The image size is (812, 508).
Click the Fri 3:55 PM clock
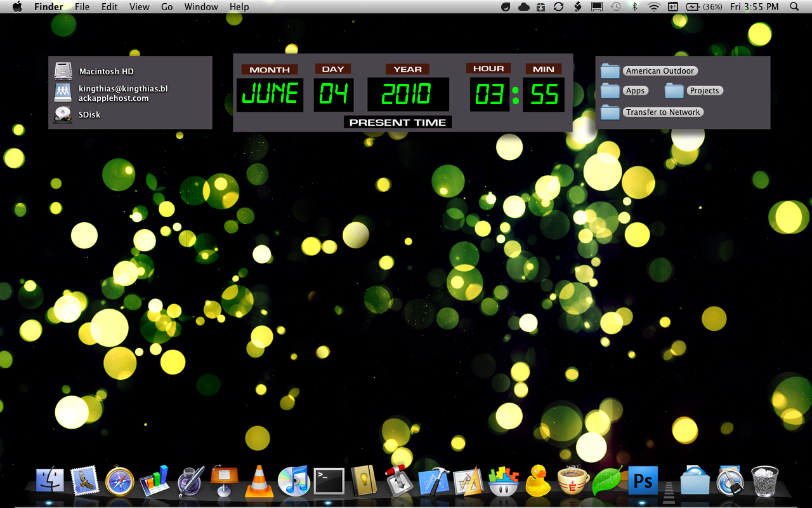tap(754, 7)
